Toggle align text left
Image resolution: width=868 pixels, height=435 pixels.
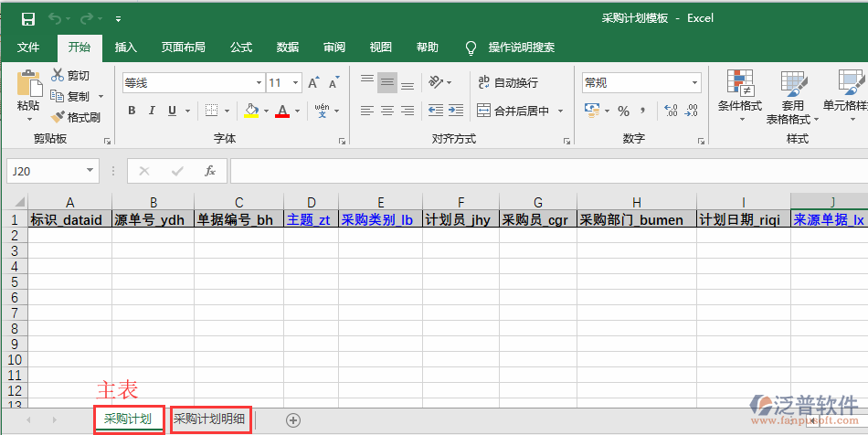[367, 111]
